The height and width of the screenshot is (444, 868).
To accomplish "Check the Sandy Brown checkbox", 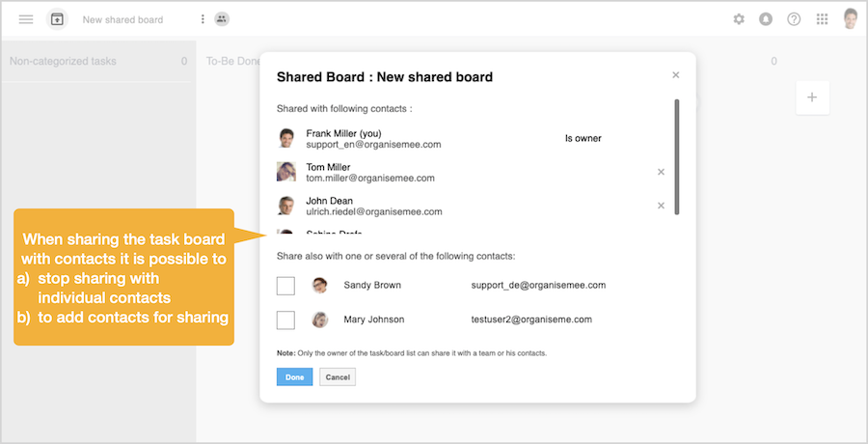I will pos(285,286).
